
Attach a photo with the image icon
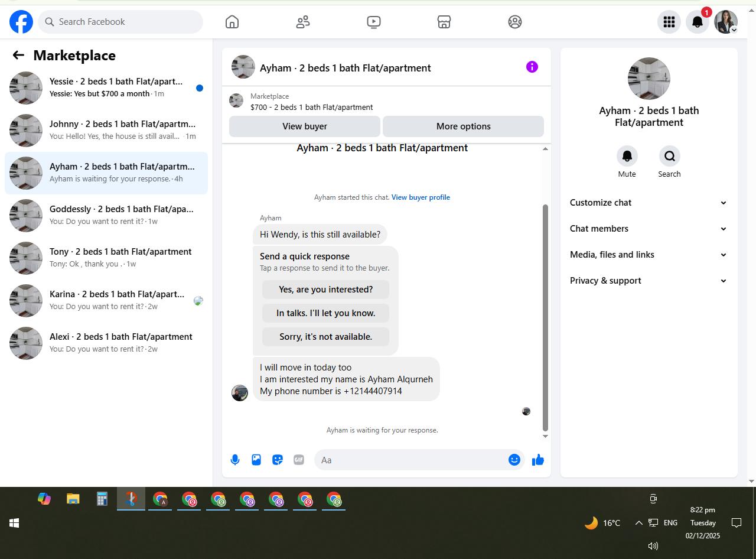click(256, 460)
